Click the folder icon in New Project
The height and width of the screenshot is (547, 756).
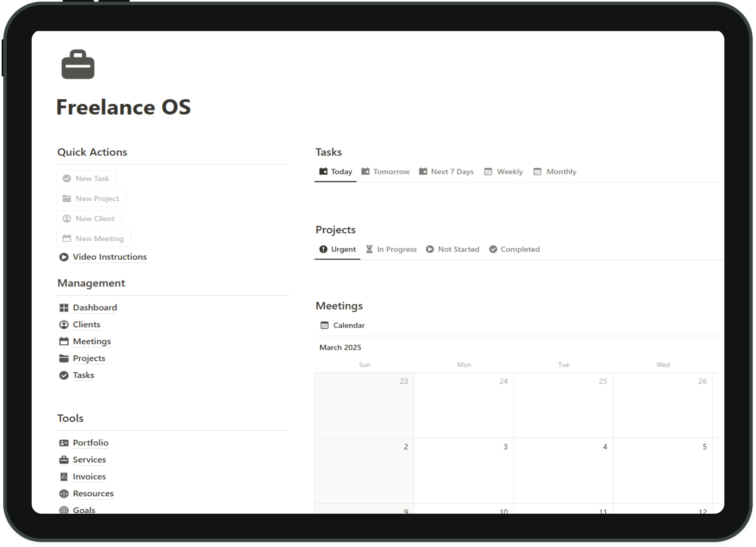coord(67,199)
